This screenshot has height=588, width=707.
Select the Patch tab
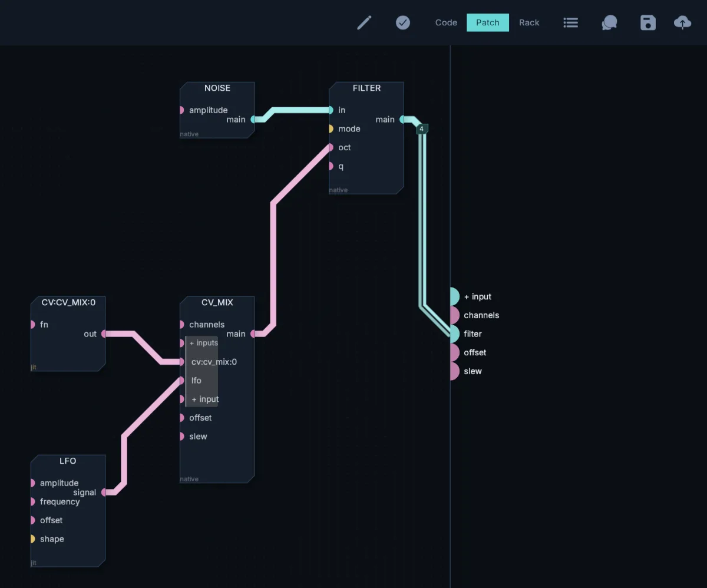coord(488,22)
